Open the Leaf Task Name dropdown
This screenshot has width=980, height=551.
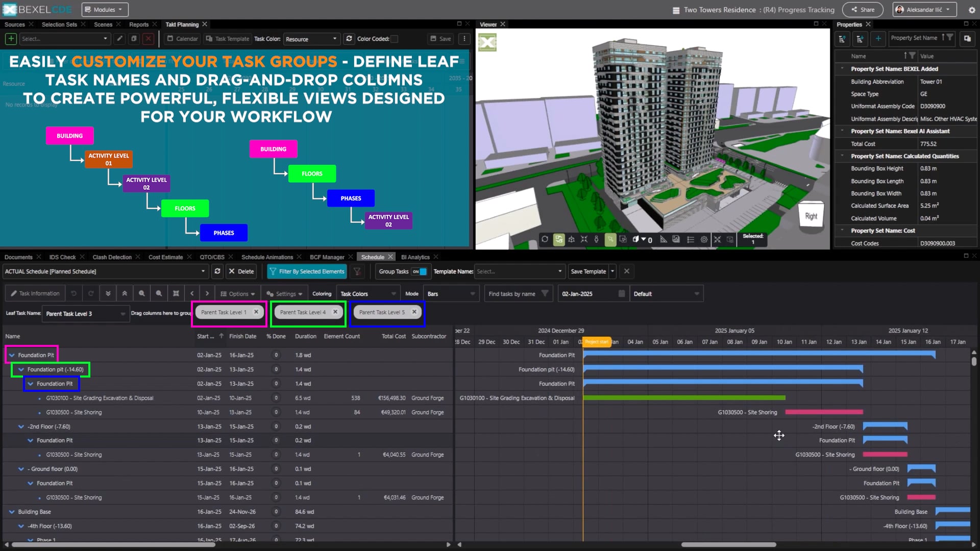(85, 314)
